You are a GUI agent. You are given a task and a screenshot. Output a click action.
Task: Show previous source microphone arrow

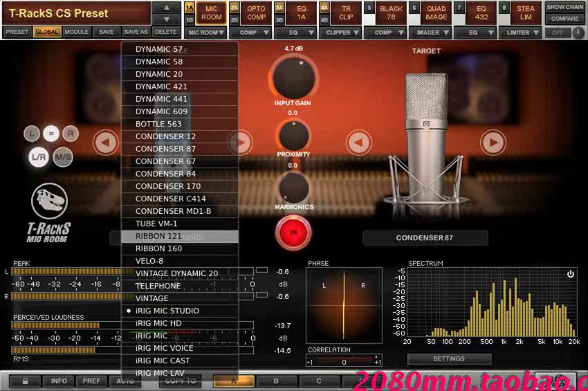pos(106,143)
